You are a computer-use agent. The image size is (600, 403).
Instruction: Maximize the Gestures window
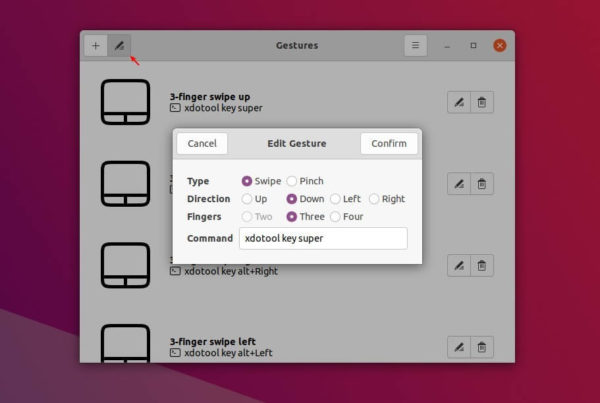473,46
